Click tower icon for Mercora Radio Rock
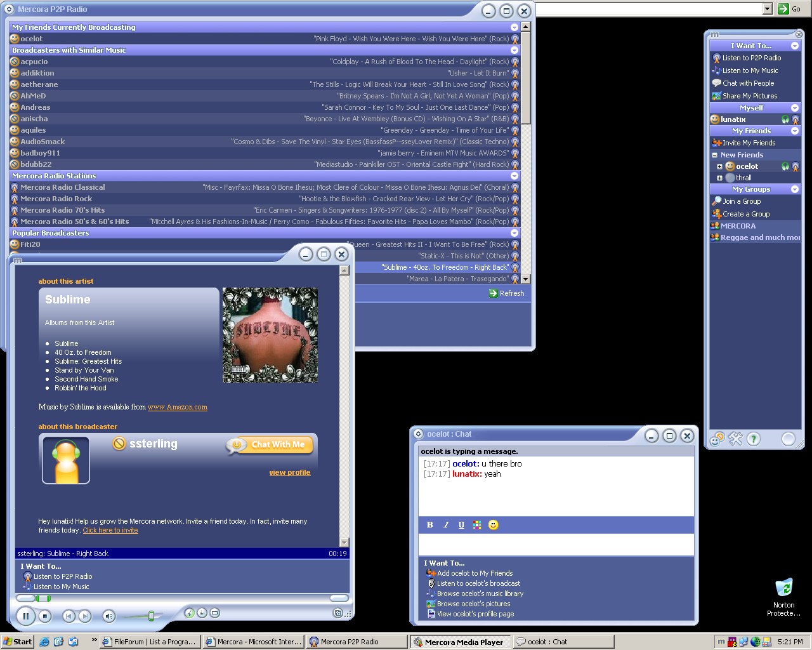Screen dimensions: 812x650 pos(515,199)
